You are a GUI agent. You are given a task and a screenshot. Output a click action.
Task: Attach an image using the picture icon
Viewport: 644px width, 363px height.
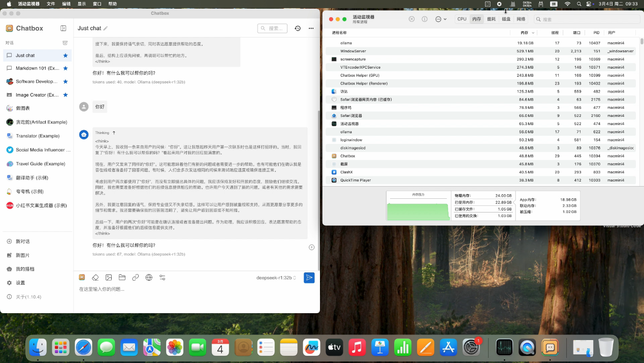109,278
